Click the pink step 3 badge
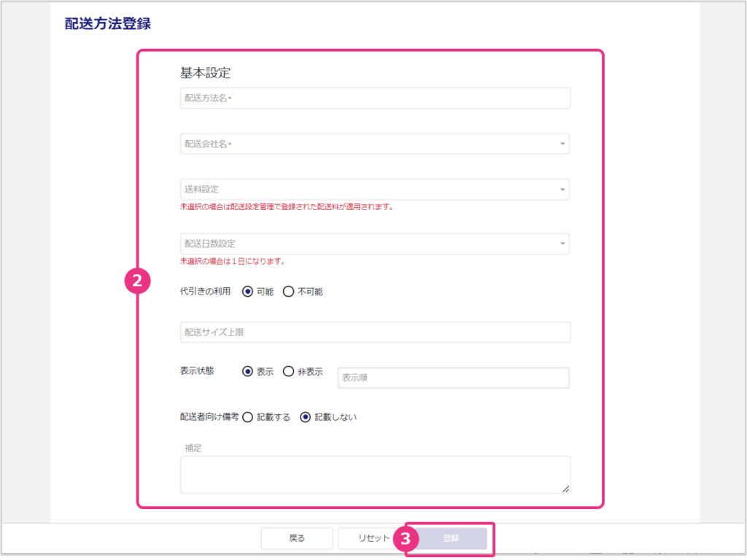The image size is (747, 560). coord(406,539)
